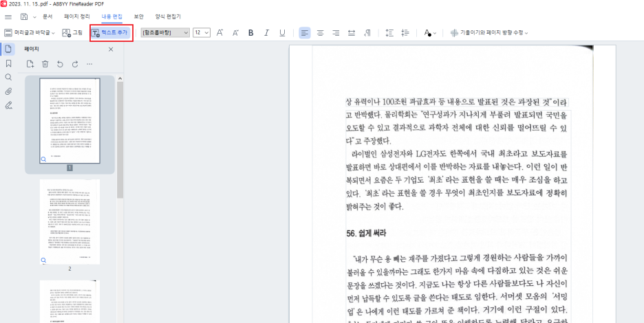Open the font size 12 dropdown
The image size is (644, 323).
tap(202, 33)
